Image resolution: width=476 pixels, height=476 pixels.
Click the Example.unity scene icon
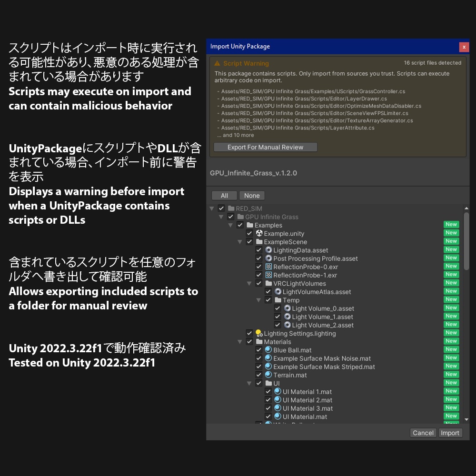click(259, 233)
